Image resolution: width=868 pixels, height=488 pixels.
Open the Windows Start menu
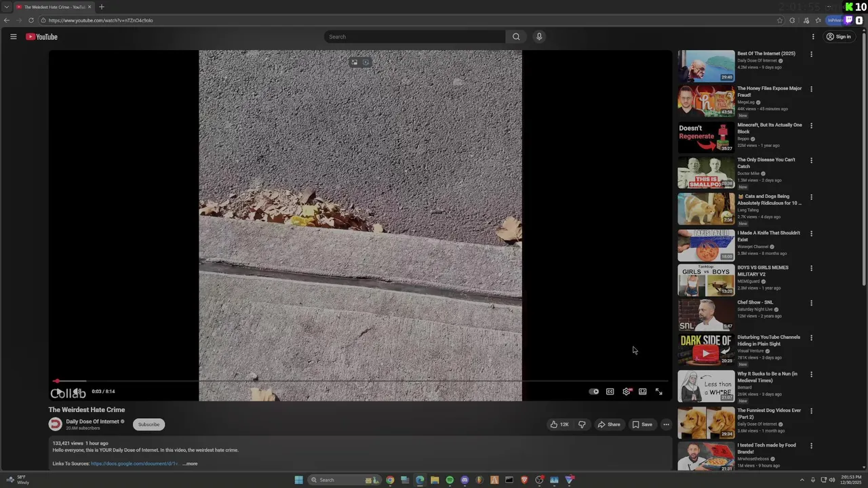coord(298,480)
